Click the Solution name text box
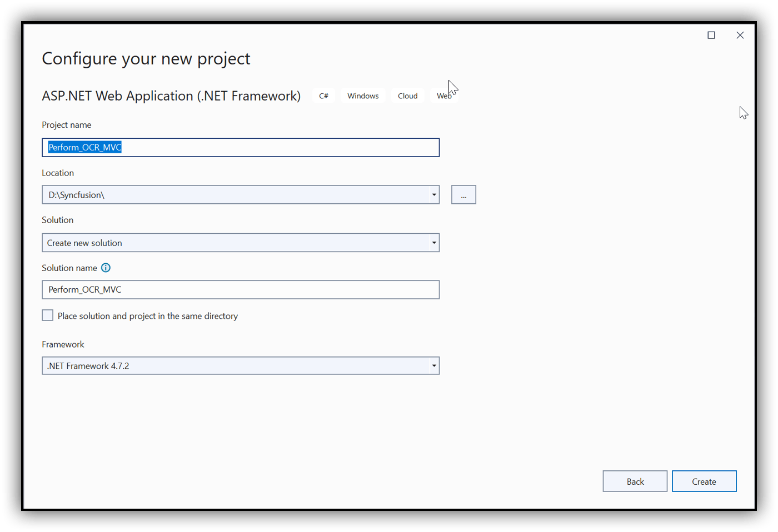 (x=241, y=289)
